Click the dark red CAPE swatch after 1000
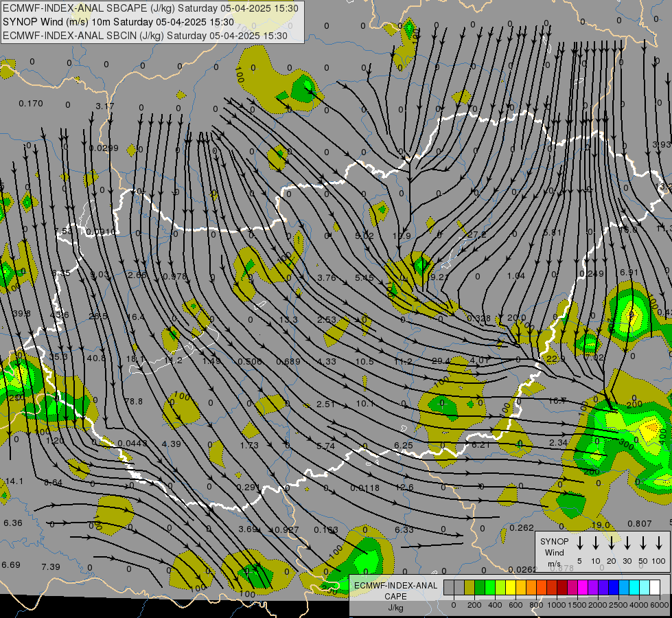This screenshot has height=618, width=672. point(562,588)
